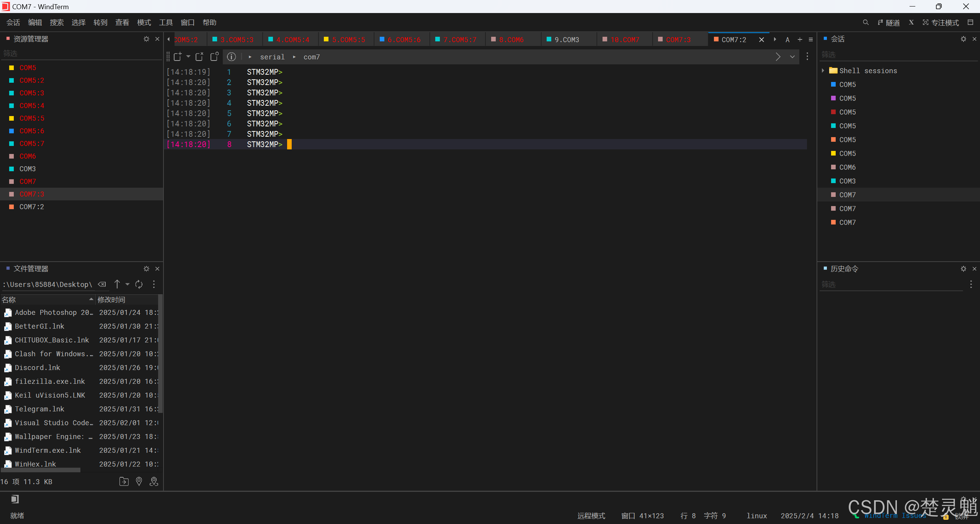Expand the Shell sessions folder

click(x=823, y=70)
